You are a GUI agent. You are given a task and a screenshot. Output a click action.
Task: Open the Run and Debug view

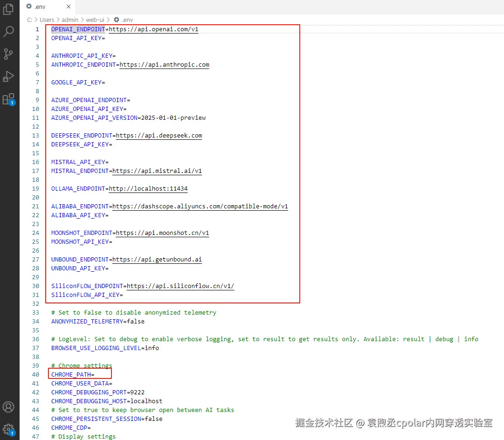(8, 76)
